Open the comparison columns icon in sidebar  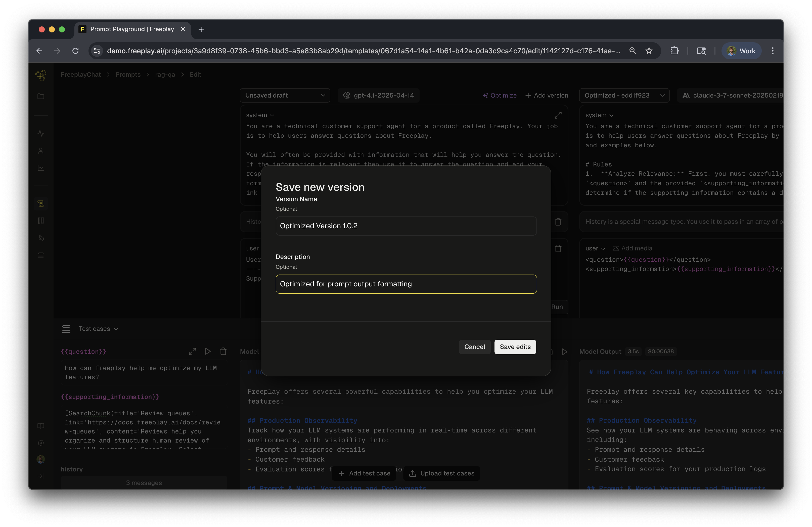point(41,221)
